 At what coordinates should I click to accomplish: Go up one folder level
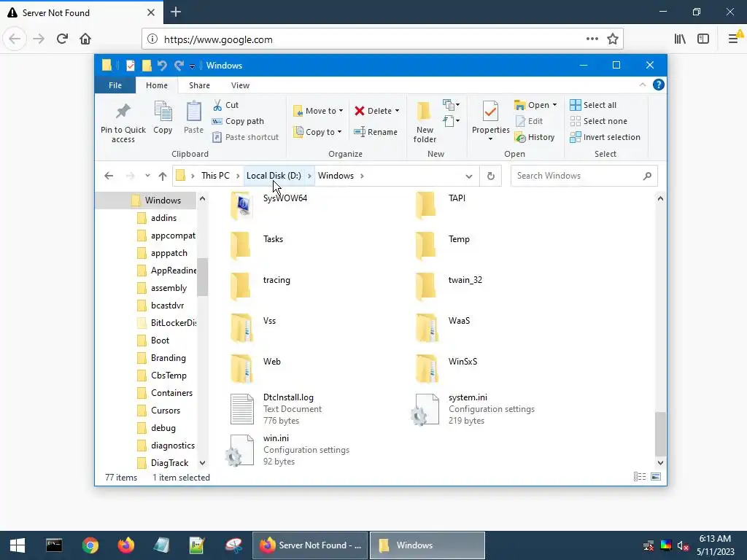coord(163,176)
